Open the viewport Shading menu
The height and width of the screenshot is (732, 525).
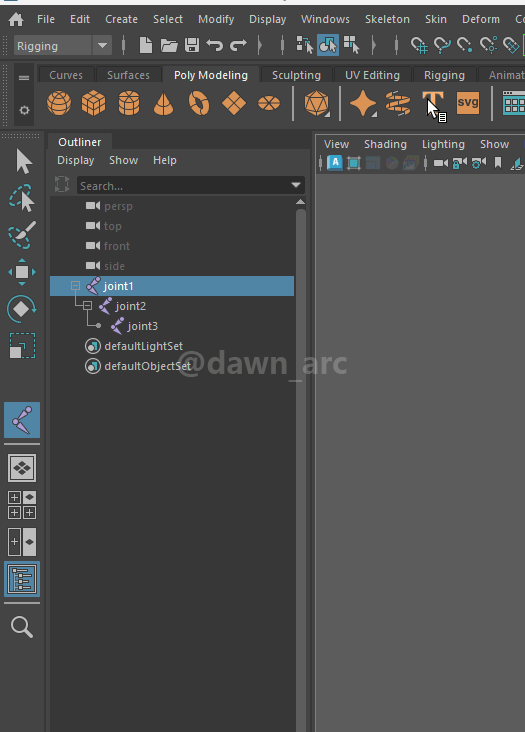click(x=385, y=144)
